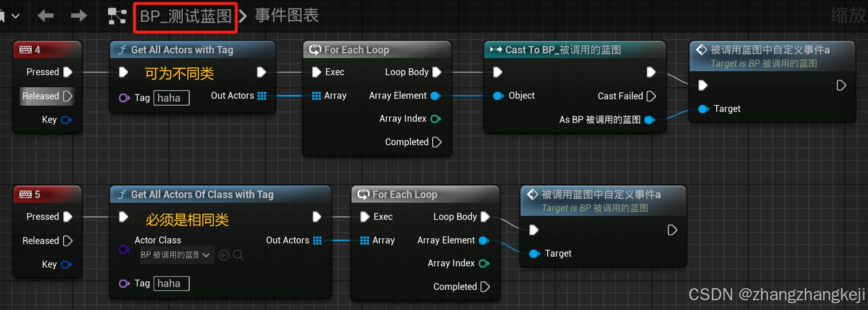Click the Loop Body pin of the bottom For Each Loop

coord(485,216)
